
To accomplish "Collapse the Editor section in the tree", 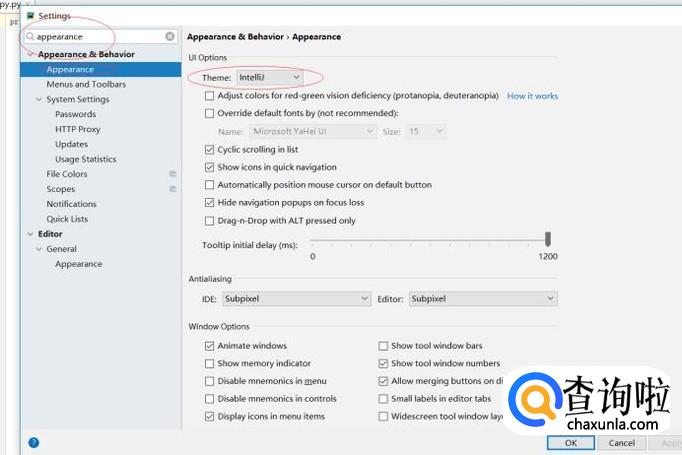I will coord(29,234).
